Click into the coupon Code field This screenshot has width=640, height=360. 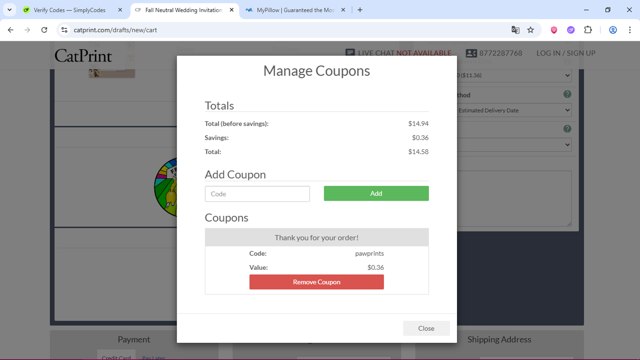point(257,194)
